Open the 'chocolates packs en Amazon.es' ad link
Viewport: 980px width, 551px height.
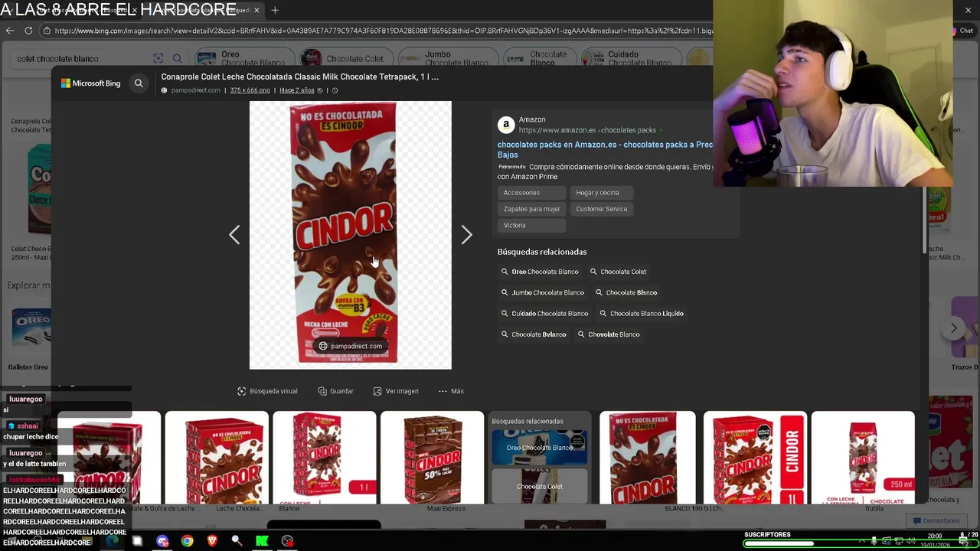click(x=605, y=149)
